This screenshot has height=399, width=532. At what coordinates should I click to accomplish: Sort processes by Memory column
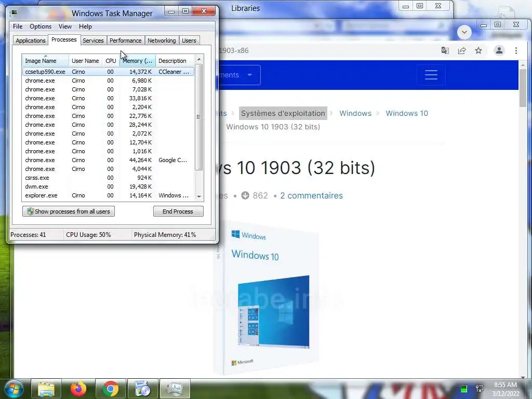[x=137, y=61]
